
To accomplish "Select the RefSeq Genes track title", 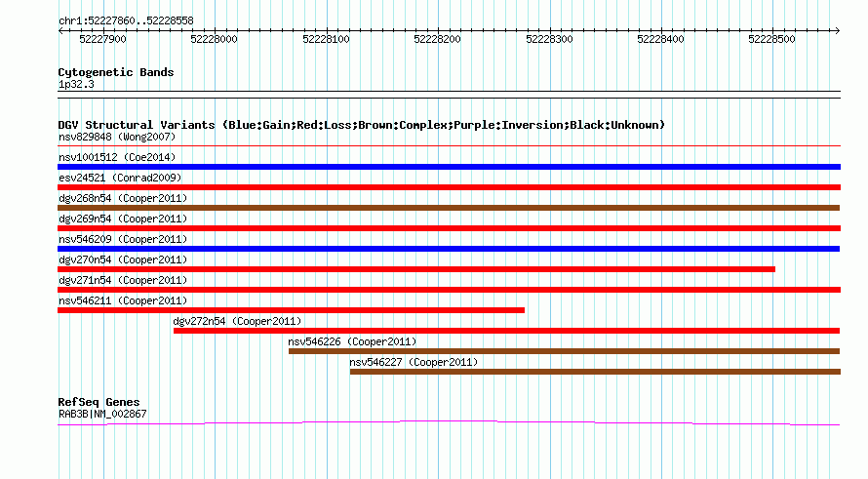I will [99, 402].
